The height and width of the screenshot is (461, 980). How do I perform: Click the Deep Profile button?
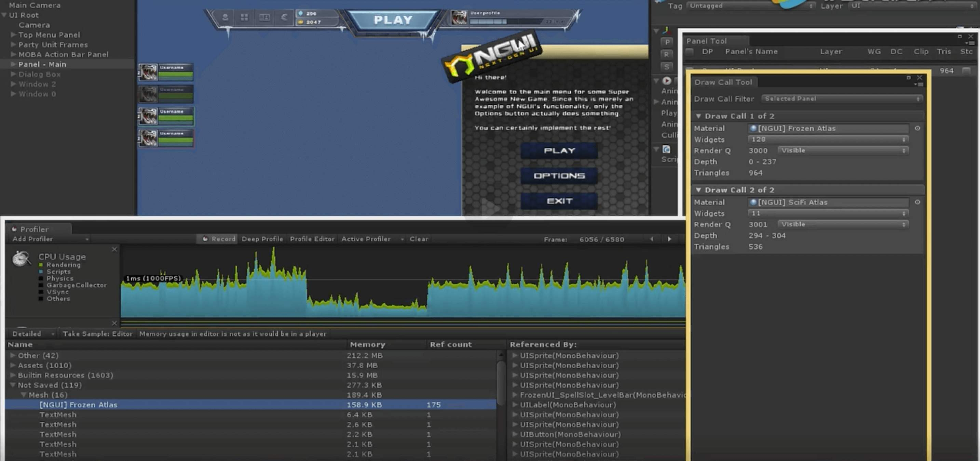262,239
